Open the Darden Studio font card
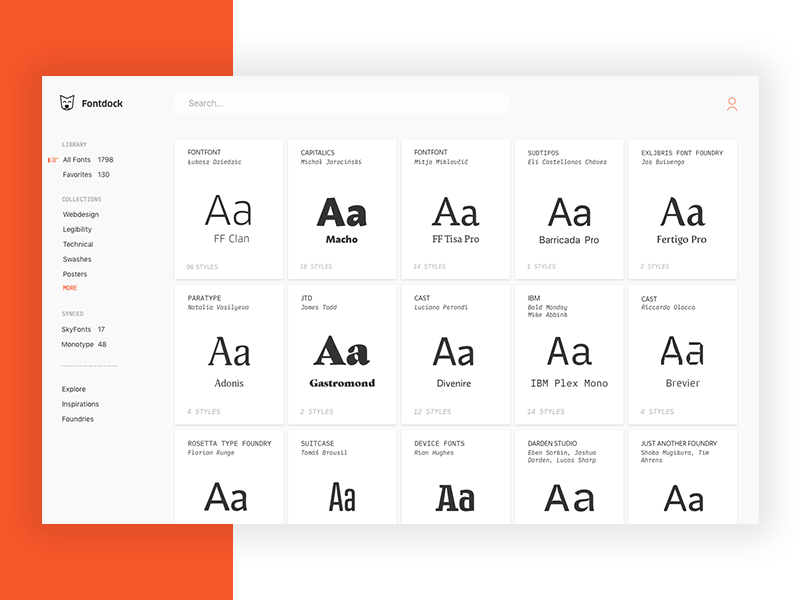This screenshot has height=600, width=800. pos(569,477)
